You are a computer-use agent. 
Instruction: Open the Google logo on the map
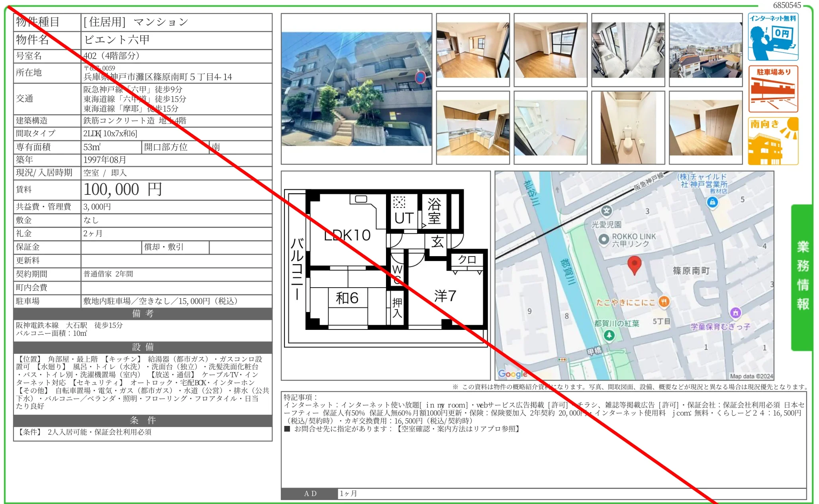512,374
